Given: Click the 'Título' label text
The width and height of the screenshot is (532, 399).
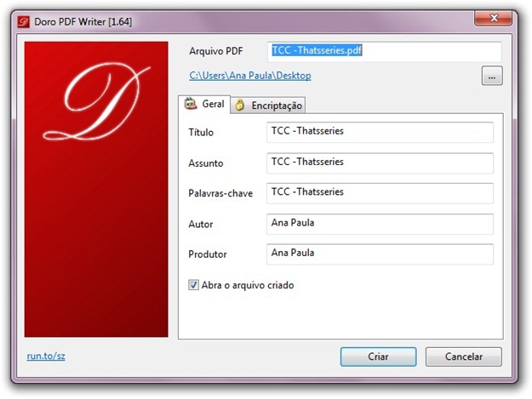Looking at the screenshot, I should [201, 132].
